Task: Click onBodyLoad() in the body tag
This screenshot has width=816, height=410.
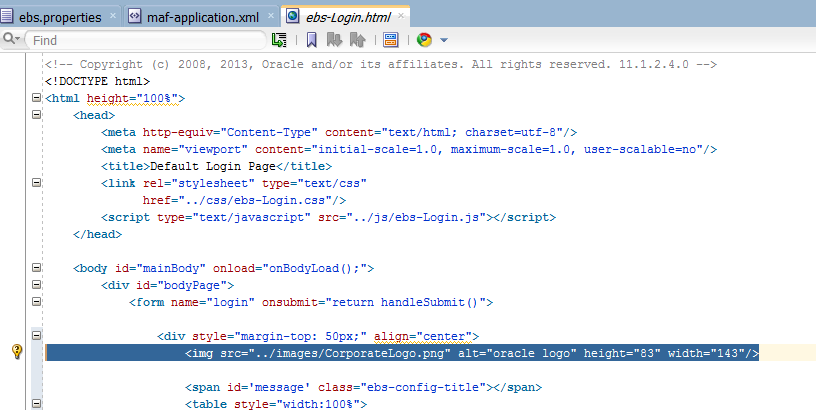Action: [x=311, y=268]
